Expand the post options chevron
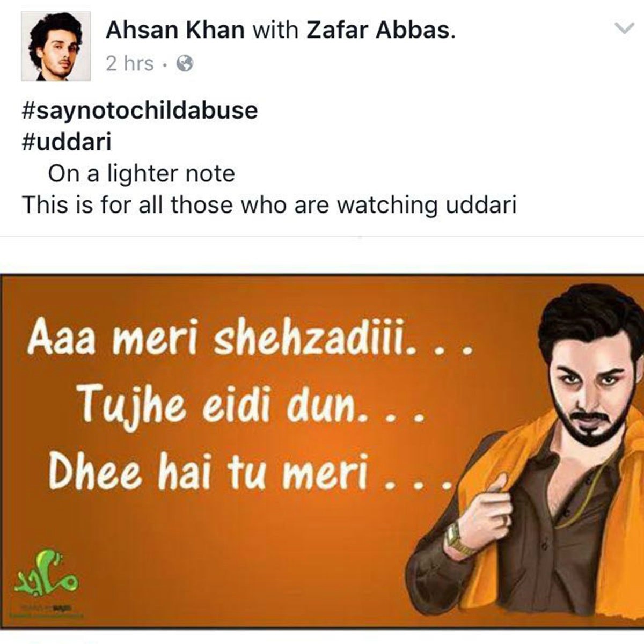Image resolution: width=644 pixels, height=644 pixels. pyautogui.click(x=624, y=28)
